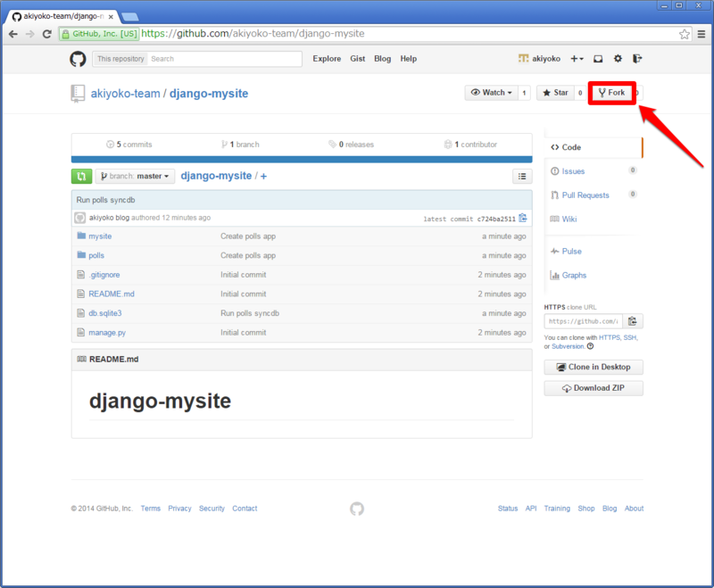Click the sign out icon
The width and height of the screenshot is (714, 588).
point(637,59)
